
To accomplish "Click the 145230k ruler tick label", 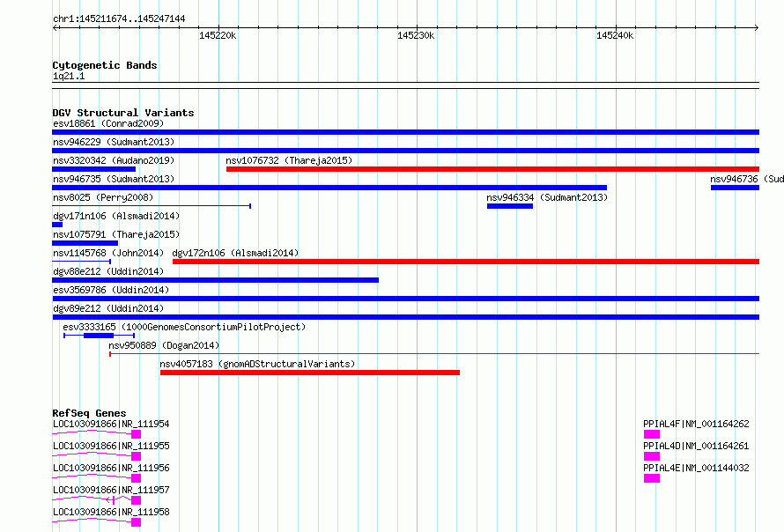I will tap(416, 35).
